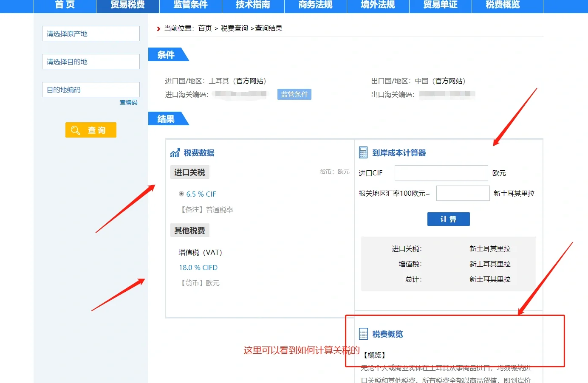Click the 总计 row label
The height and width of the screenshot is (383, 588).
click(x=413, y=279)
